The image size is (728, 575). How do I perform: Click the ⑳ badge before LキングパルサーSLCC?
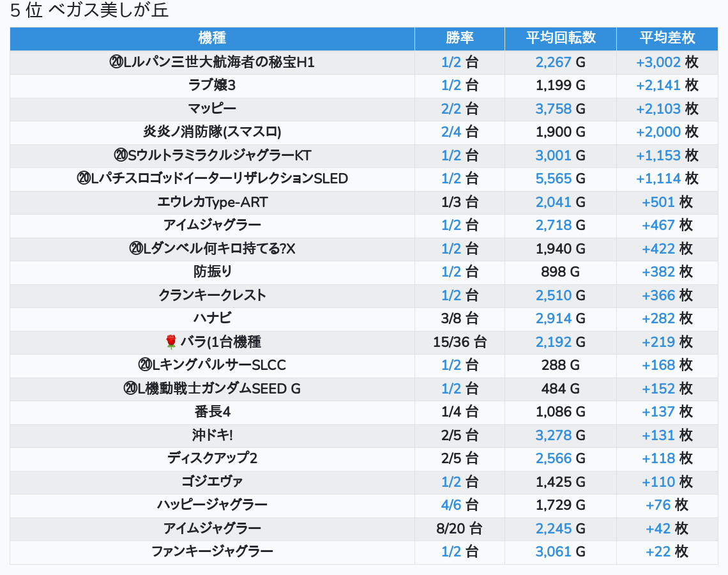coord(145,365)
